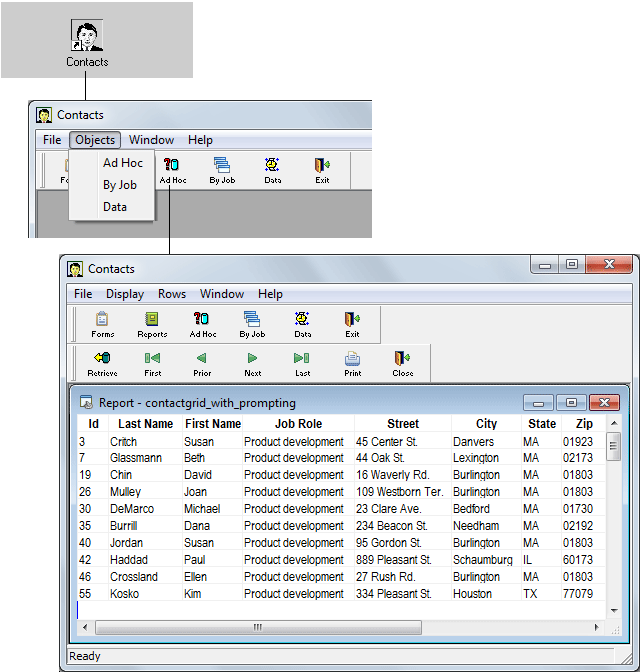Print the report using Print icon
Image resolution: width=640 pixels, height=672 pixels.
coord(352,363)
